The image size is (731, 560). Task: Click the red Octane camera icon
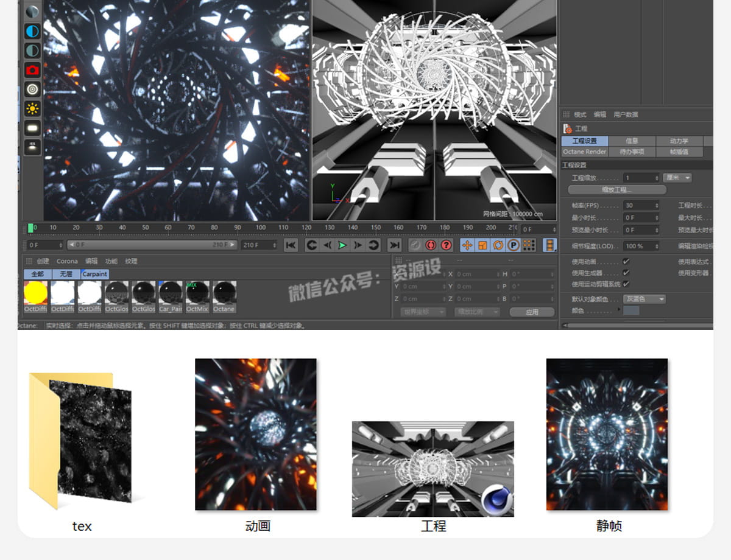coord(32,70)
